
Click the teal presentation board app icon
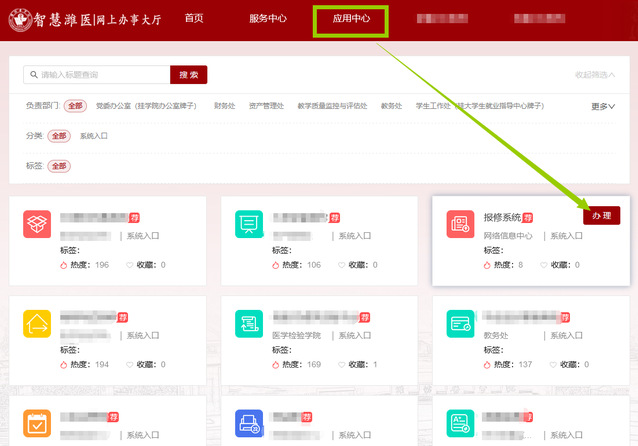(x=249, y=224)
